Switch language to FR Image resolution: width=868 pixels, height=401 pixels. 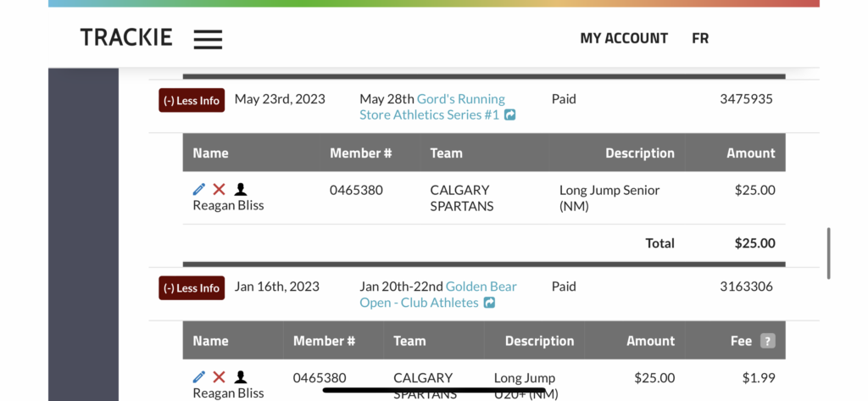coord(700,38)
